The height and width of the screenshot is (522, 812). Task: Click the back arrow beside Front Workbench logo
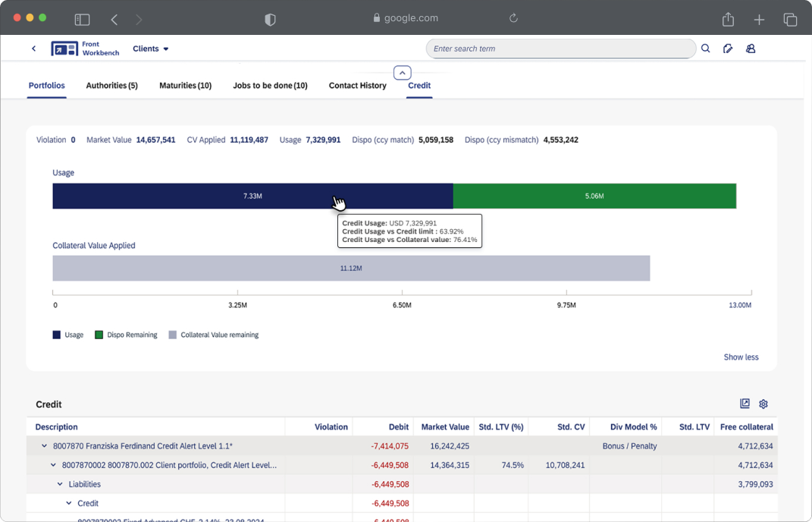coord(34,49)
